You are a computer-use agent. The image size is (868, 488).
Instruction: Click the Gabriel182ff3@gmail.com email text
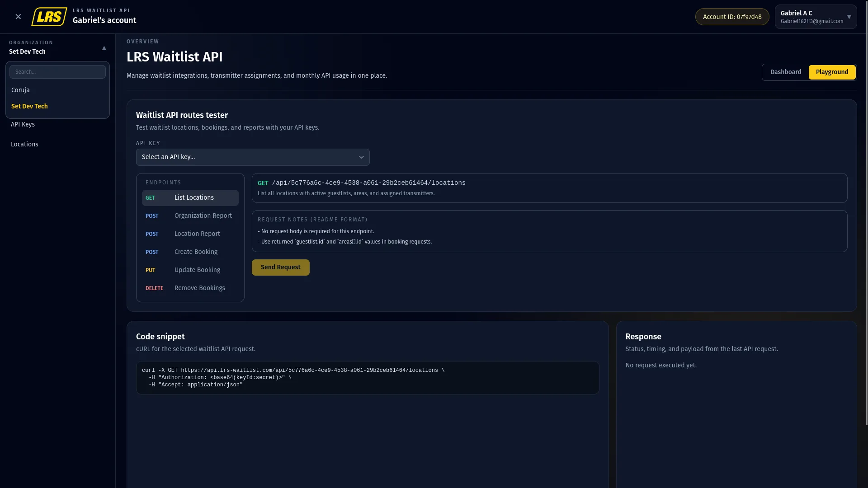811,21
